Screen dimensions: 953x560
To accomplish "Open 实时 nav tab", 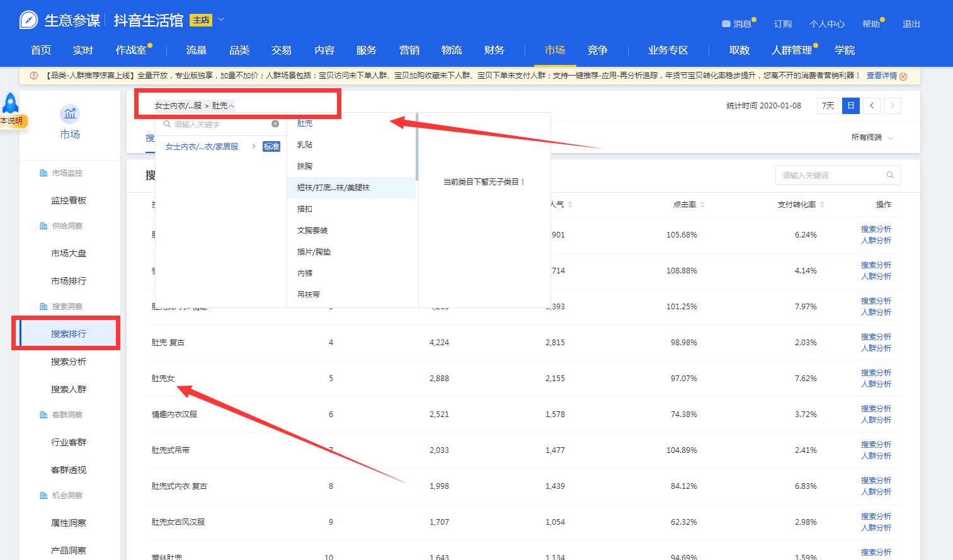I will (x=83, y=50).
